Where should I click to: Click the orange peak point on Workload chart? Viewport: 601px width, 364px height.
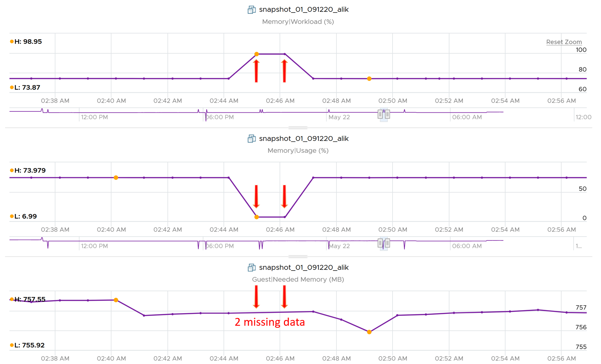(x=256, y=54)
